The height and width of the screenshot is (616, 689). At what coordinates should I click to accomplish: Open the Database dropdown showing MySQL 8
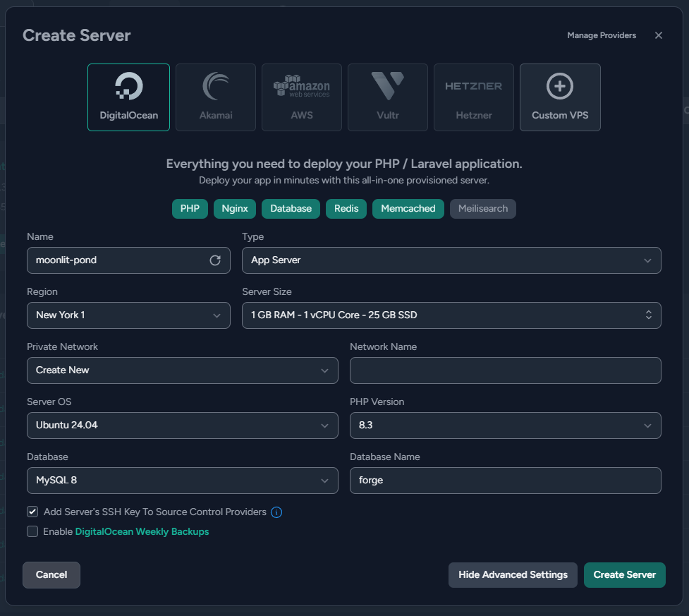[x=183, y=480]
